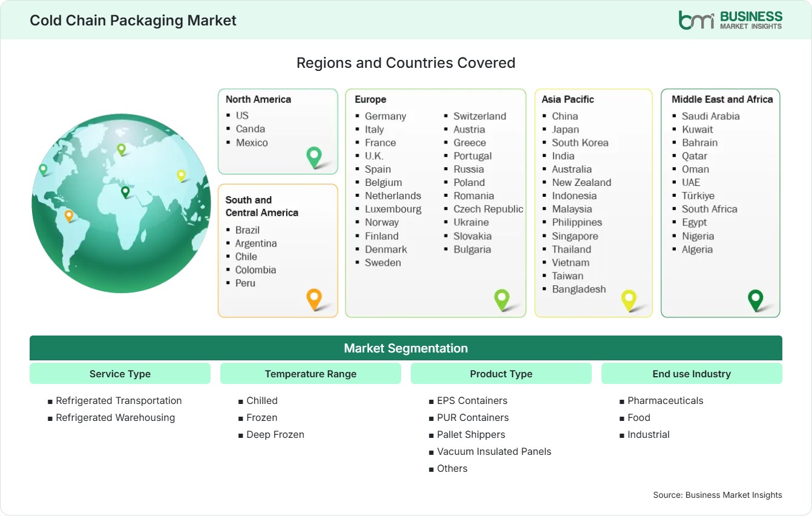Click China in Asia Pacific list
This screenshot has height=516, width=812.
click(565, 116)
